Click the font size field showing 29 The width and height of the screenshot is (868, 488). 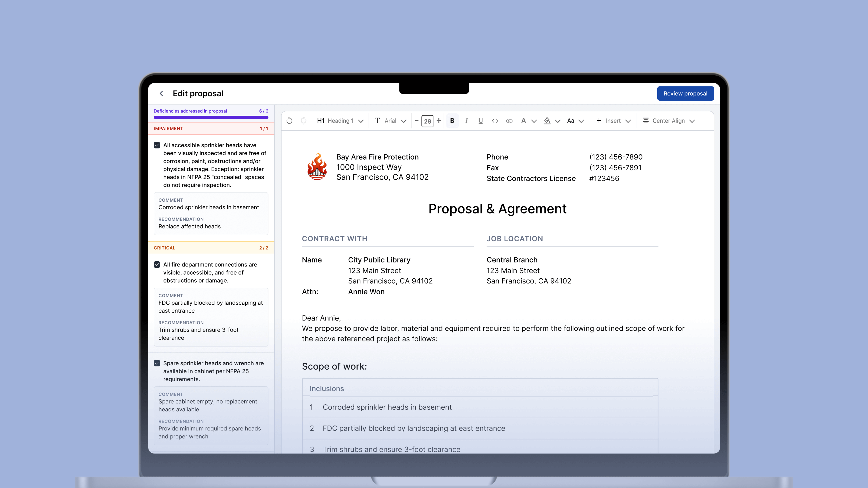point(428,121)
